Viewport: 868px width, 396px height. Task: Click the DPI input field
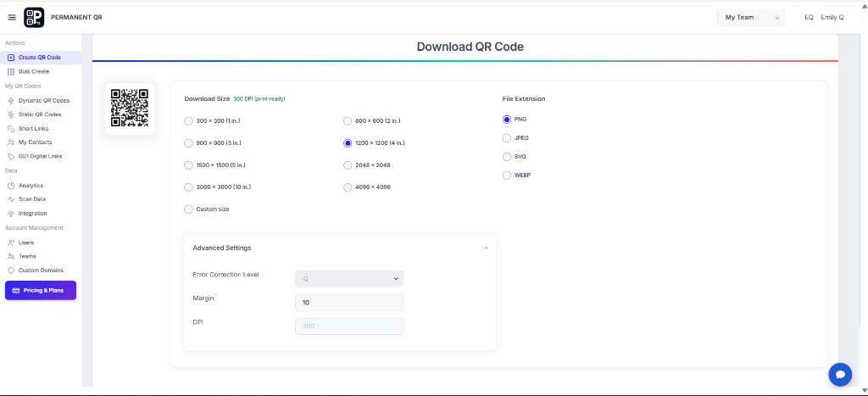(349, 326)
